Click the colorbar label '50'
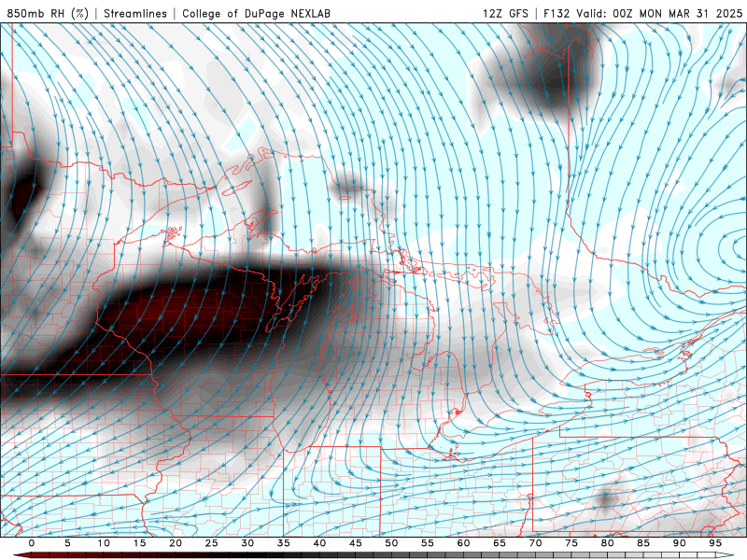The width and height of the screenshot is (747, 560). [391, 543]
